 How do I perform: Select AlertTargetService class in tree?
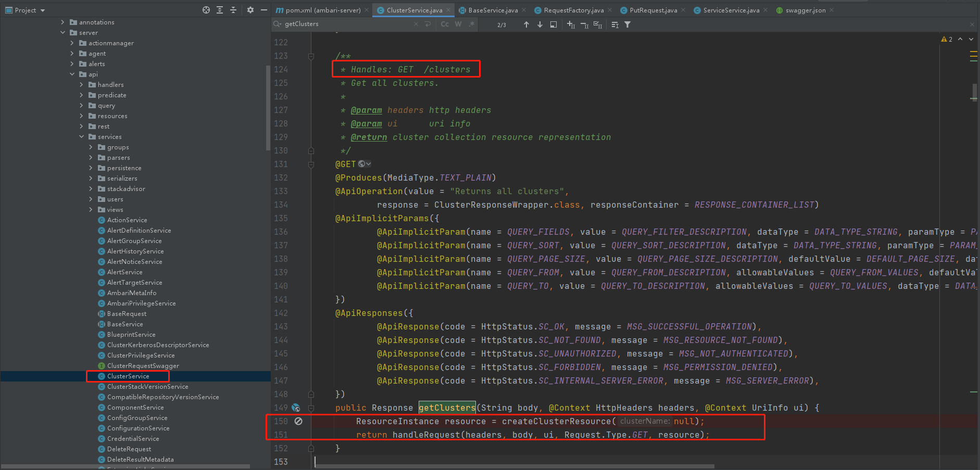coord(135,282)
